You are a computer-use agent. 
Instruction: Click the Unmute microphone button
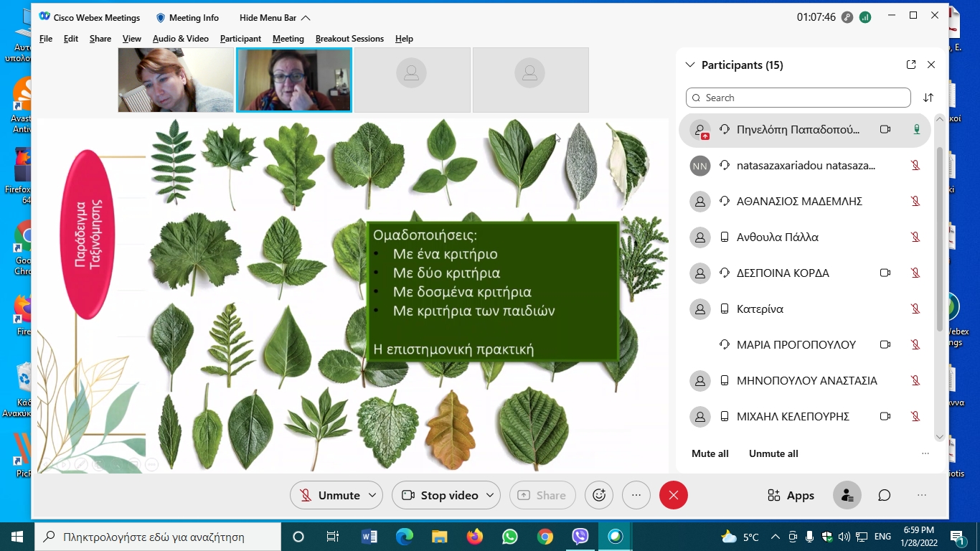tap(331, 495)
